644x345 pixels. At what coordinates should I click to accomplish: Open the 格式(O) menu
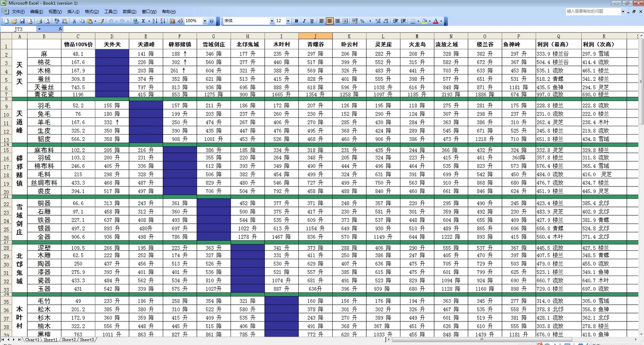point(92,12)
